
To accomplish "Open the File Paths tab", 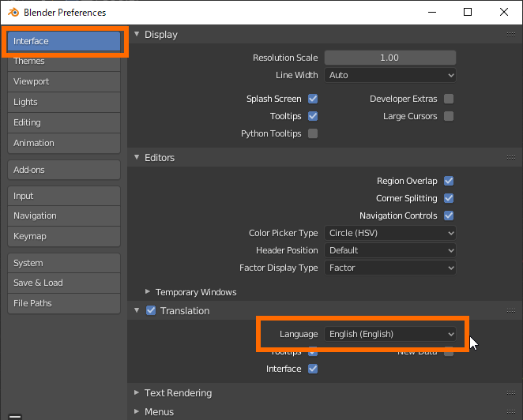I will (64, 303).
